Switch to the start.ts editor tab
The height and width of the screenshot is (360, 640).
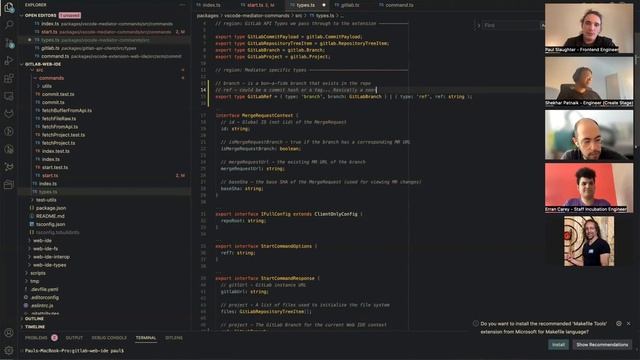pyautogui.click(x=260, y=5)
